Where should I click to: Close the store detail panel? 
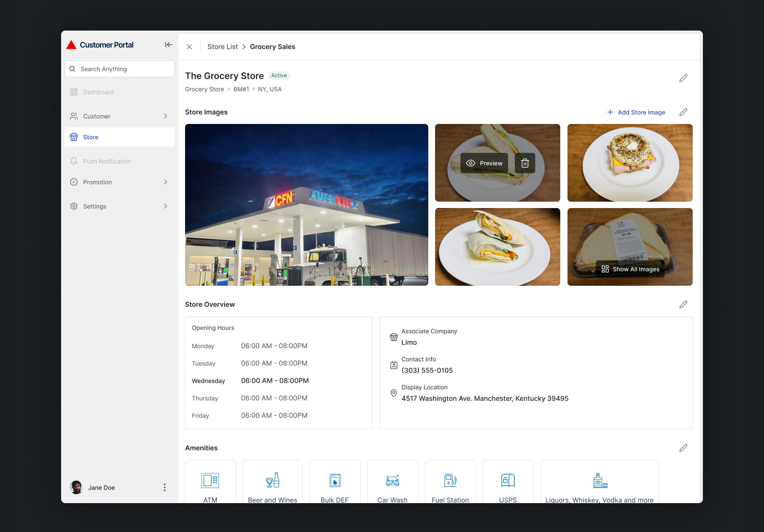pos(189,47)
